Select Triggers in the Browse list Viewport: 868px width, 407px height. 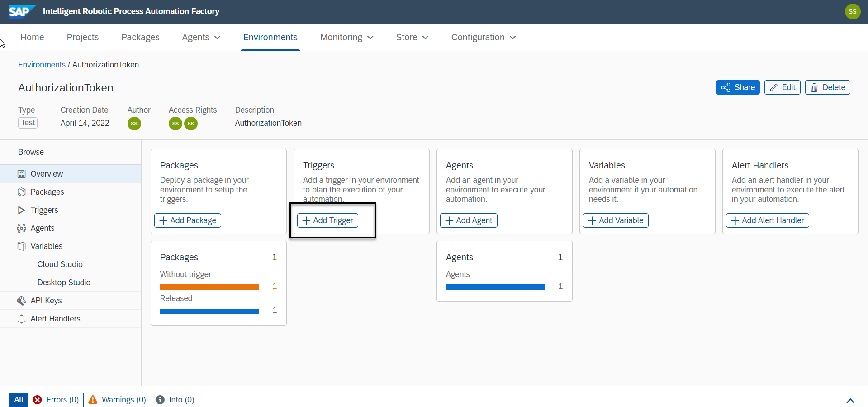tap(71, 210)
